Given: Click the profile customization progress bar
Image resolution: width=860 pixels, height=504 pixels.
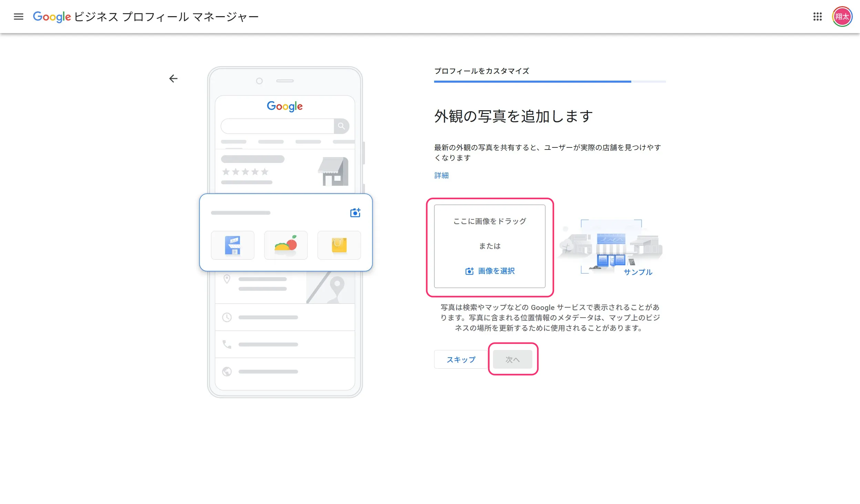Looking at the screenshot, I should coord(550,82).
